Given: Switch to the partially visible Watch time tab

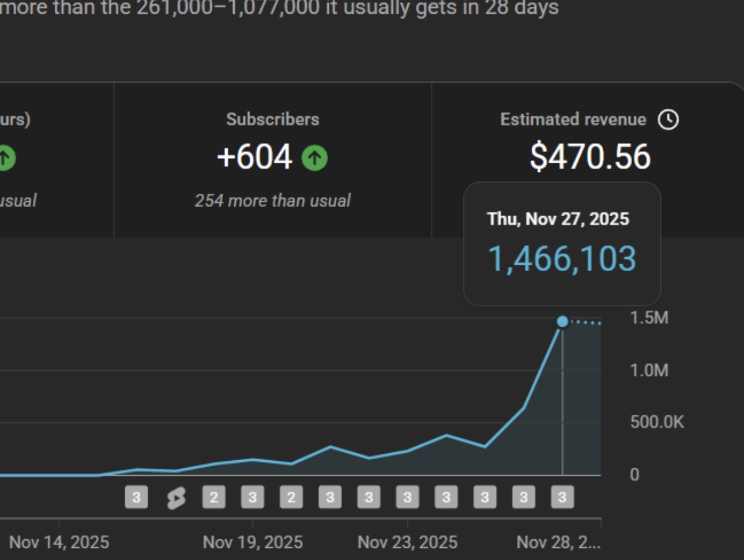Looking at the screenshot, I should pyautogui.click(x=15, y=119).
